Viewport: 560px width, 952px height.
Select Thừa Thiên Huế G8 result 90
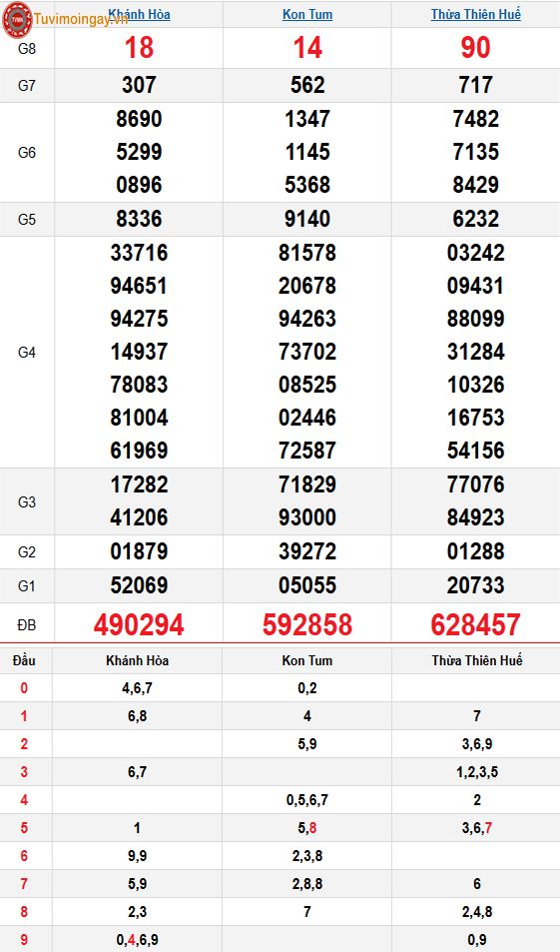coord(476,48)
